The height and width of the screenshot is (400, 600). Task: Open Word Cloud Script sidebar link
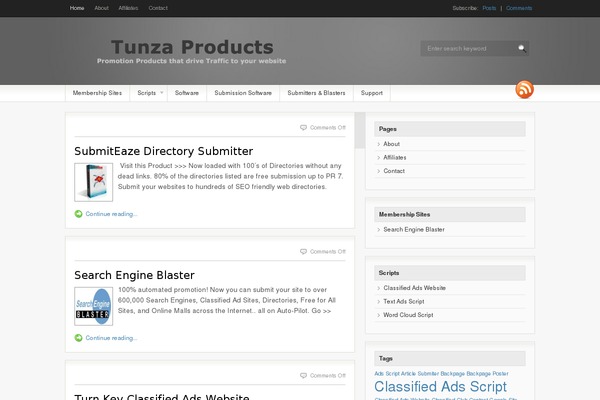pos(408,315)
